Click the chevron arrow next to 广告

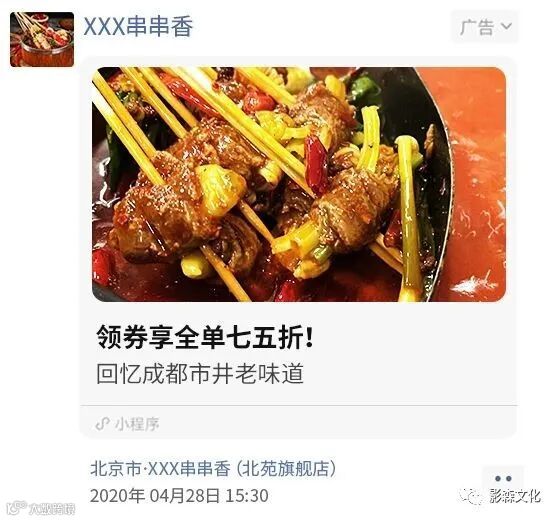[506, 26]
